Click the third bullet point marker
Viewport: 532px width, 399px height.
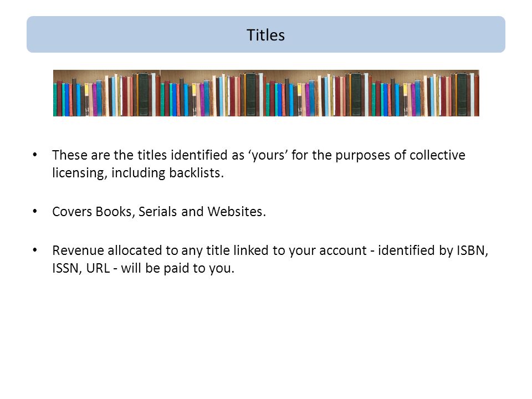point(35,250)
